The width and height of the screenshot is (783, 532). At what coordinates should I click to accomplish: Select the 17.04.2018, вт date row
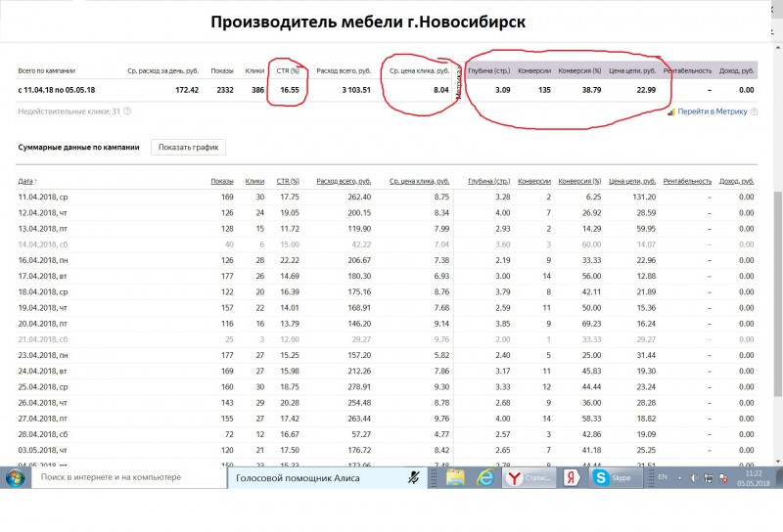pos(387,276)
